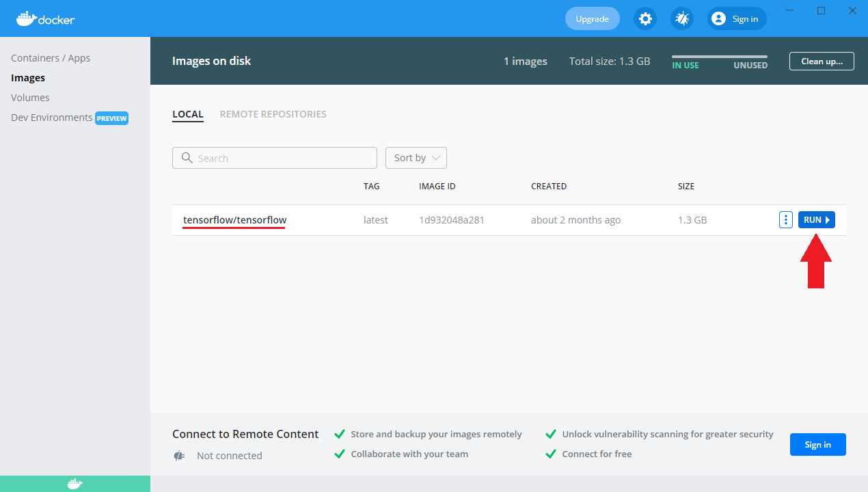Image resolution: width=868 pixels, height=492 pixels.
Task: Click 'Store and backup your images remotely'
Action: (436, 434)
